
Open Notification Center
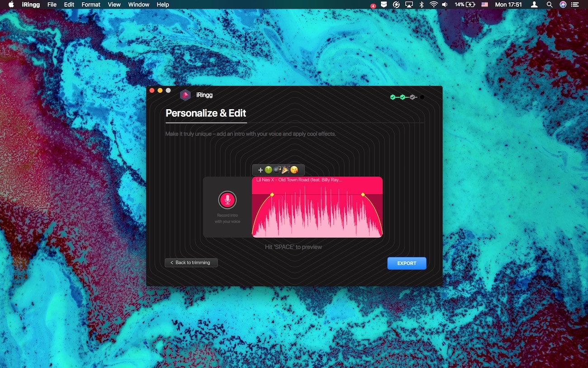coord(576,5)
